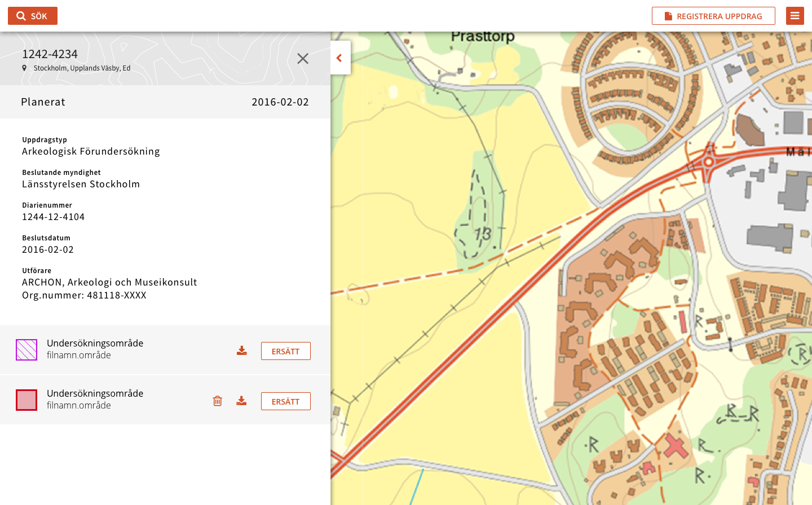Image resolution: width=812 pixels, height=505 pixels.
Task: Click the purple hatched area swatch
Action: pos(27,350)
